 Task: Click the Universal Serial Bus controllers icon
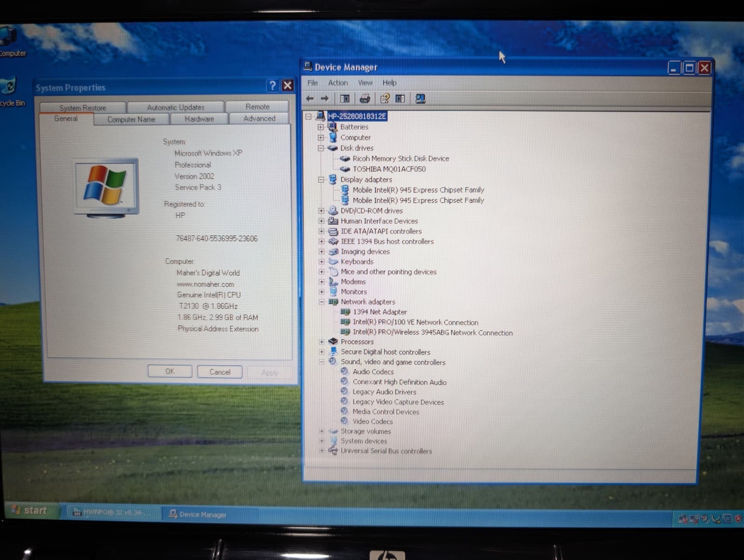click(x=333, y=451)
